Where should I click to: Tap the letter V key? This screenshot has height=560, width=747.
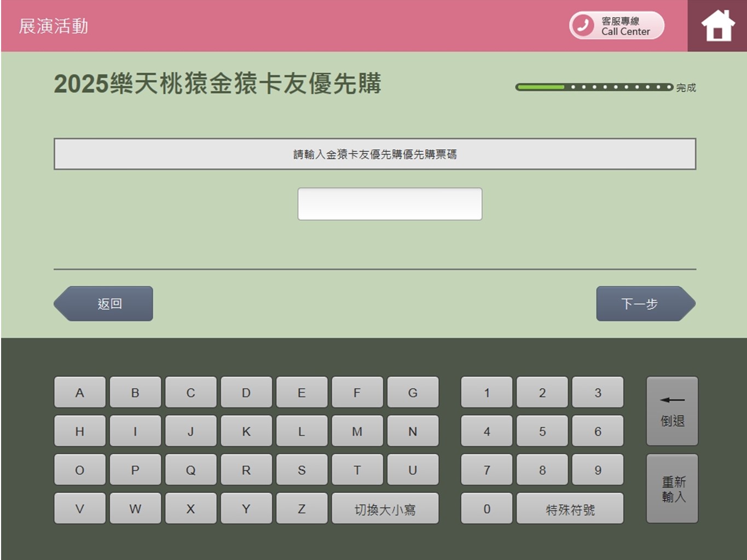click(80, 509)
